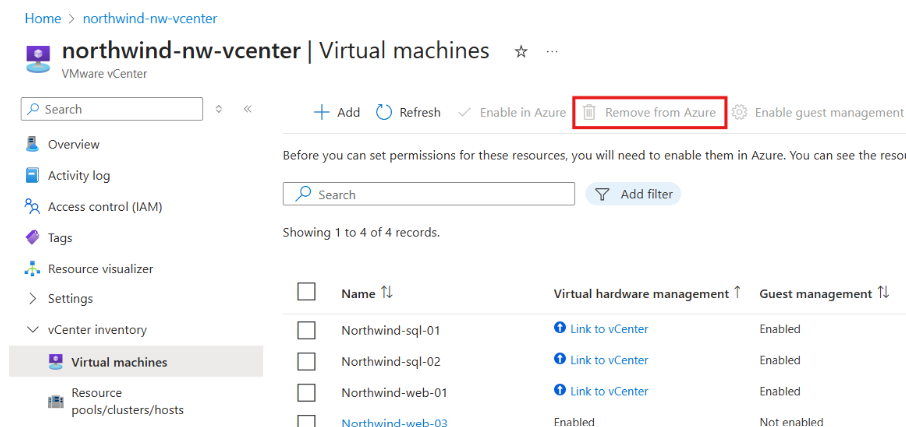Click the sidebar up-down expand arrows
This screenshot has width=906, height=427.
[x=219, y=109]
